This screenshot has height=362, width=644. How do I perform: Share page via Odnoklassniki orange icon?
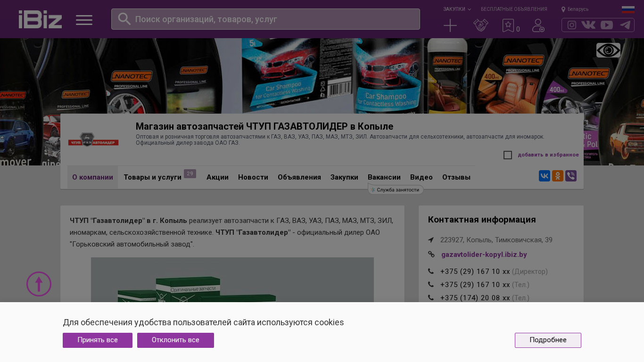(558, 176)
